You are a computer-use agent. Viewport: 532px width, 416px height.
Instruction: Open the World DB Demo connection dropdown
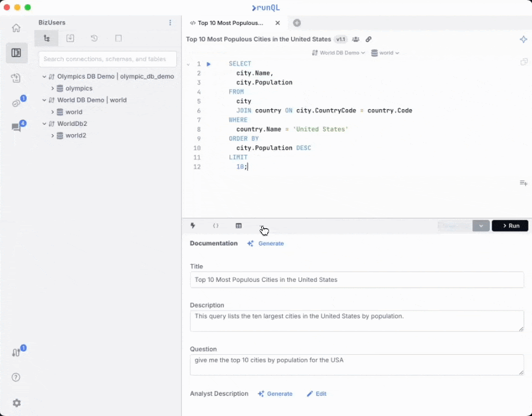(338, 53)
